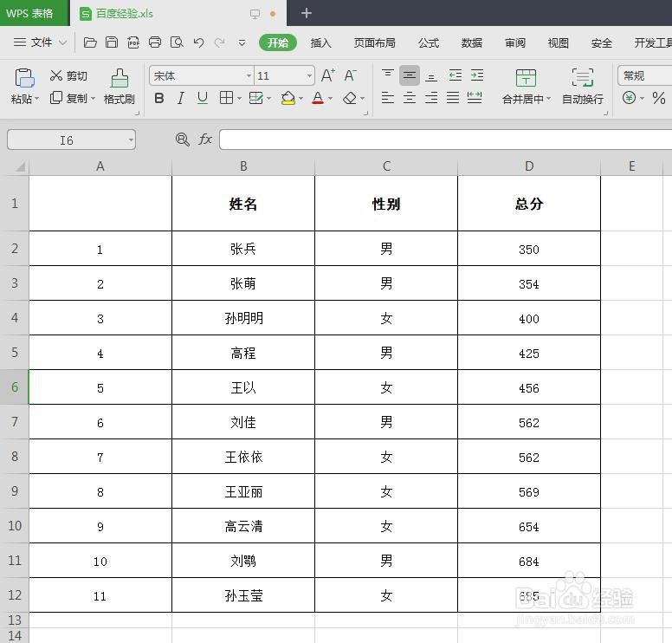Click the formula bar input

(446, 140)
